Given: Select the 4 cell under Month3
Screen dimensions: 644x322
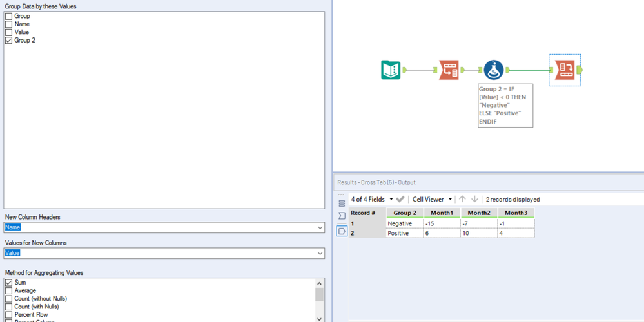Looking at the screenshot, I should click(x=516, y=233).
